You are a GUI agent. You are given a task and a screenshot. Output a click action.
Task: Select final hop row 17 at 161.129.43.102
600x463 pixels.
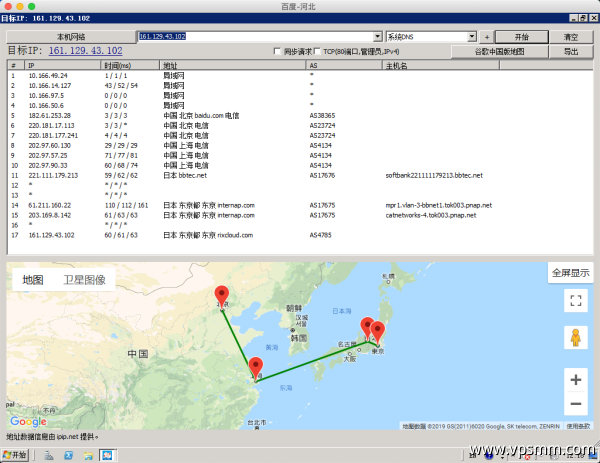pos(300,235)
